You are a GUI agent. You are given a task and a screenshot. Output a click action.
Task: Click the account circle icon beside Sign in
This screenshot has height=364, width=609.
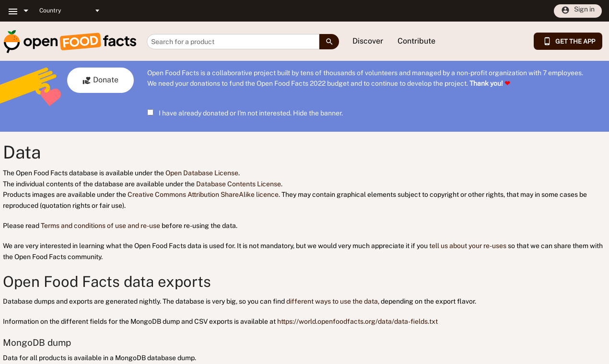[566, 9]
